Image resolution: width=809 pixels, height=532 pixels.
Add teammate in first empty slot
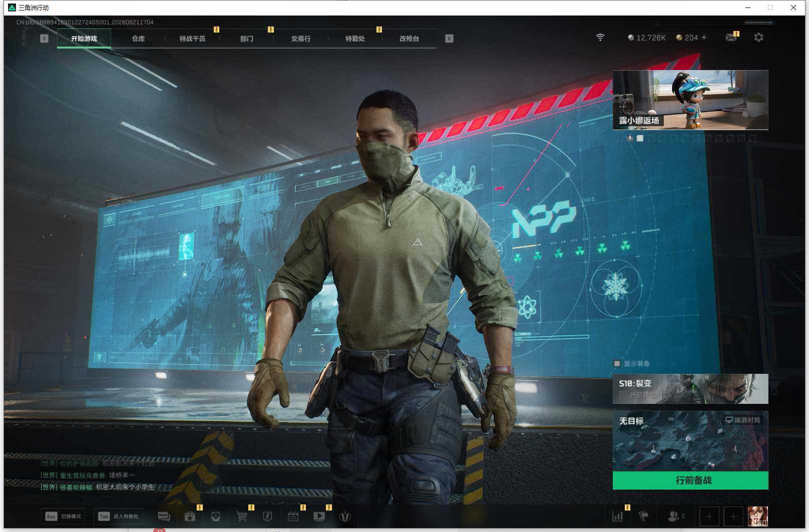pos(709,516)
